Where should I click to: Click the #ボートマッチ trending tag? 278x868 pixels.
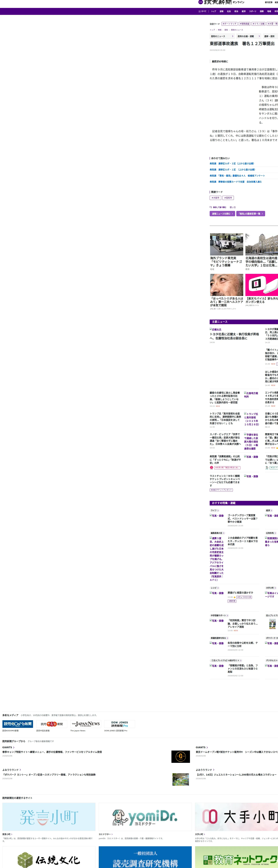point(229,24)
